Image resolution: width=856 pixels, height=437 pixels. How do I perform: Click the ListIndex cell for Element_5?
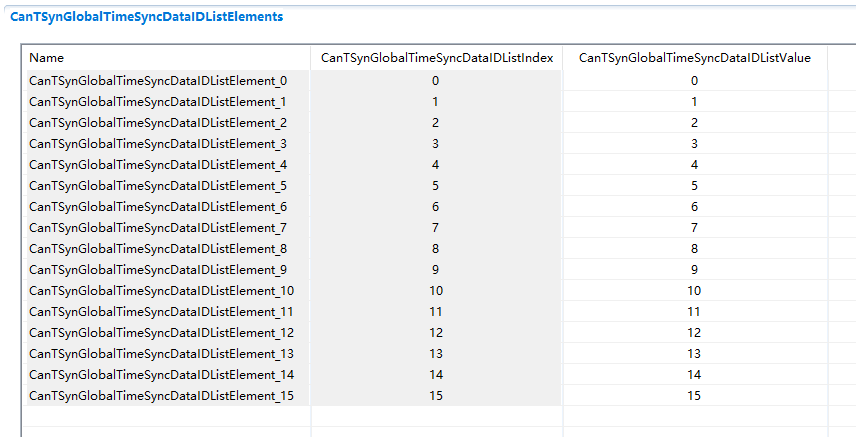pyautogui.click(x=436, y=186)
